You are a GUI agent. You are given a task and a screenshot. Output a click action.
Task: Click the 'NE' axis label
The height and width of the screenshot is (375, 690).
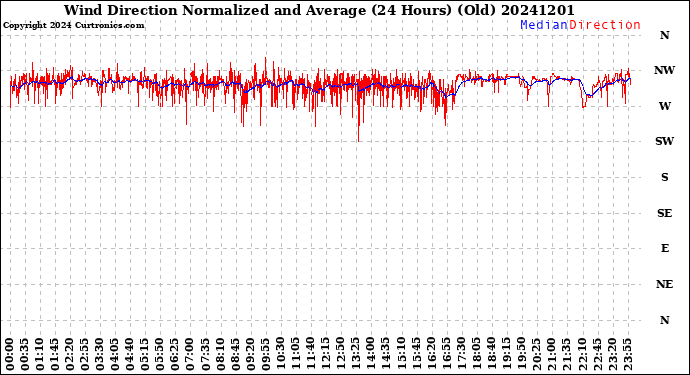pos(664,284)
